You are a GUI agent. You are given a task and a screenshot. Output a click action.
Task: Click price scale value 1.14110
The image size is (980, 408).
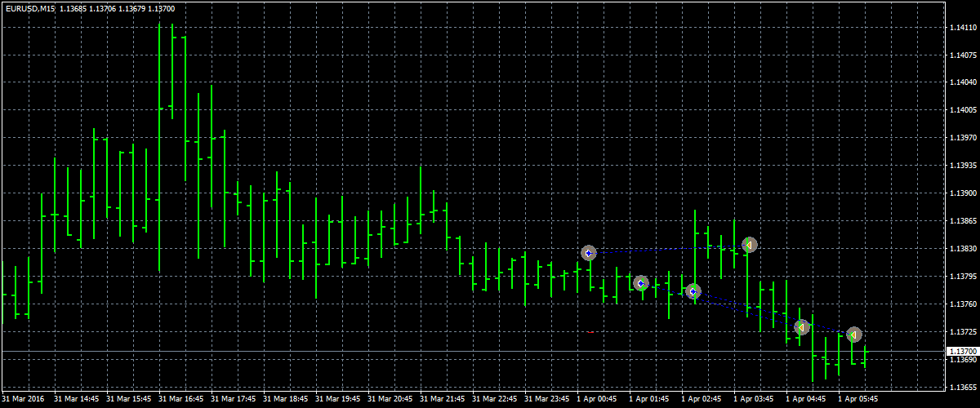coord(963,27)
